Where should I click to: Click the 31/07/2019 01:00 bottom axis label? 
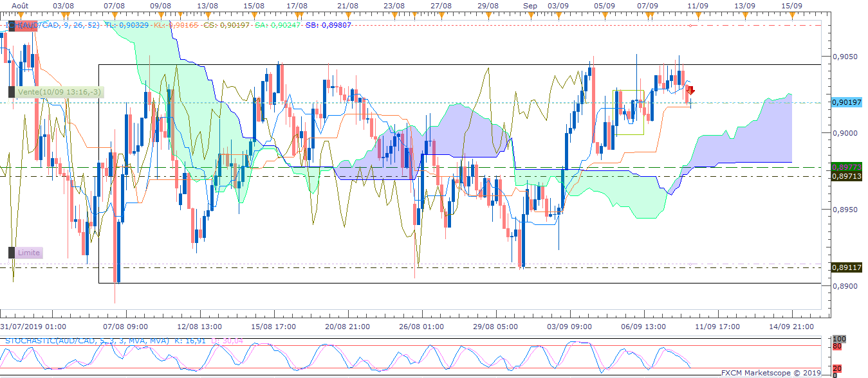pyautogui.click(x=33, y=327)
